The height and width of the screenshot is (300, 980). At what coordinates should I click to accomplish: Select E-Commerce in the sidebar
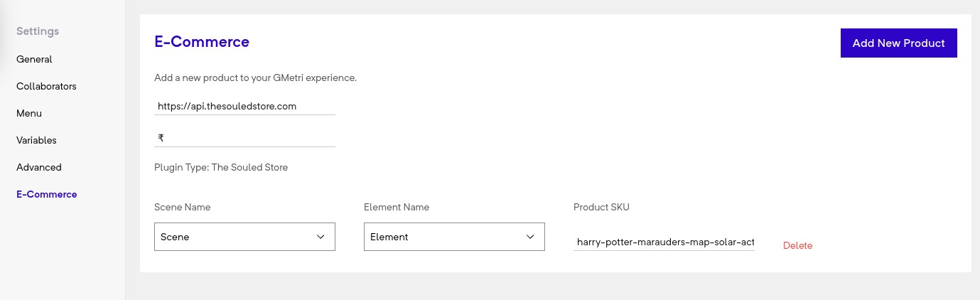tap(47, 194)
